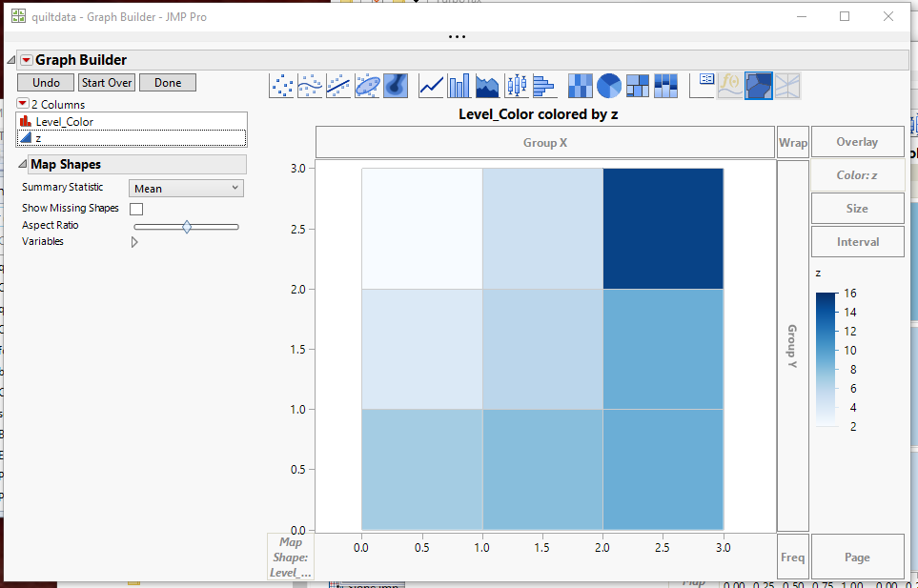Select the Line chart icon

(431, 86)
